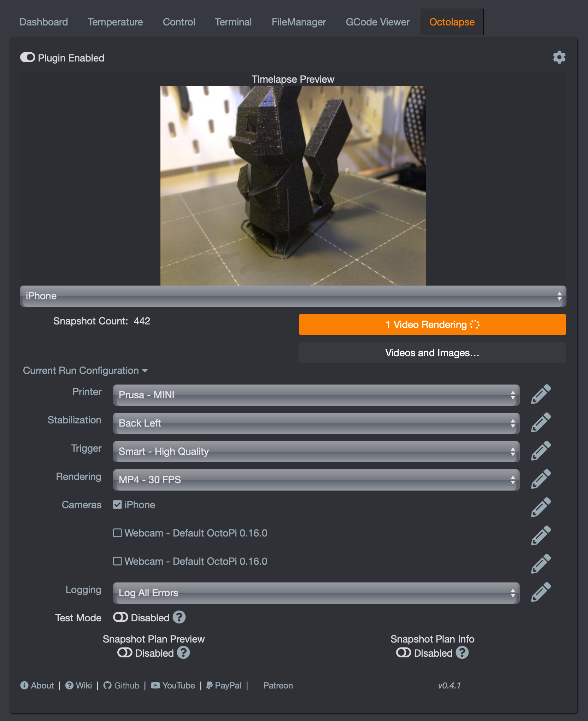Open the iPhone camera selection dropdown
This screenshot has height=721, width=588.
[293, 296]
